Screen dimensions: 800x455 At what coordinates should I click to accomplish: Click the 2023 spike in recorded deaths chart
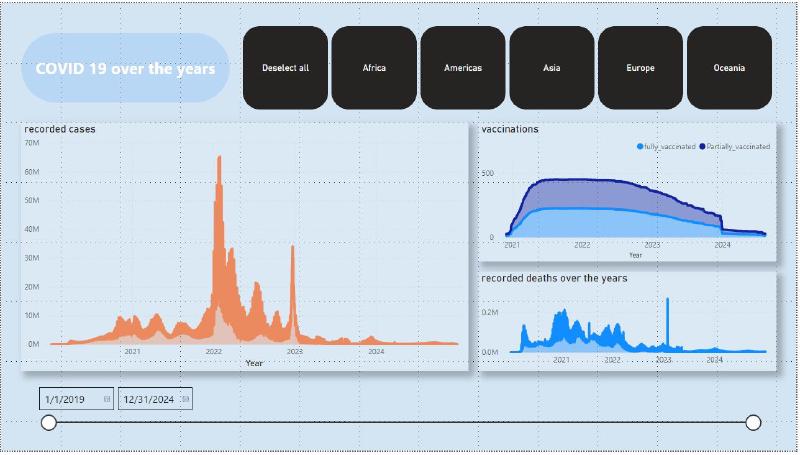click(x=667, y=302)
